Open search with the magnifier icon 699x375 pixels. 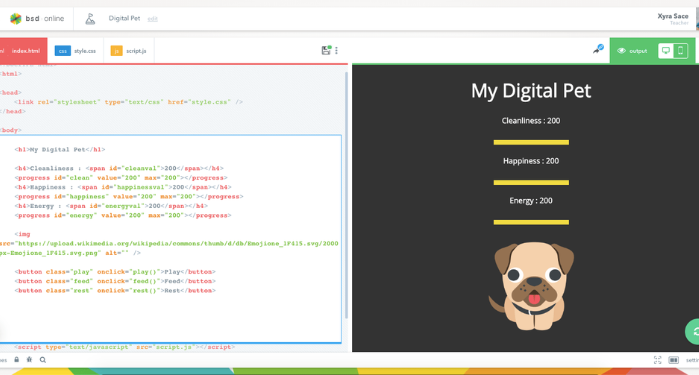(x=43, y=359)
